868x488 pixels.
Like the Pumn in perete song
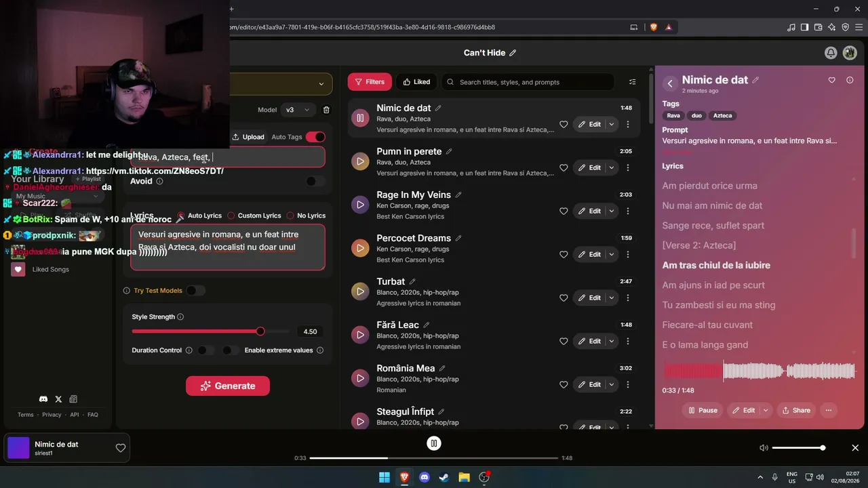[564, 168]
